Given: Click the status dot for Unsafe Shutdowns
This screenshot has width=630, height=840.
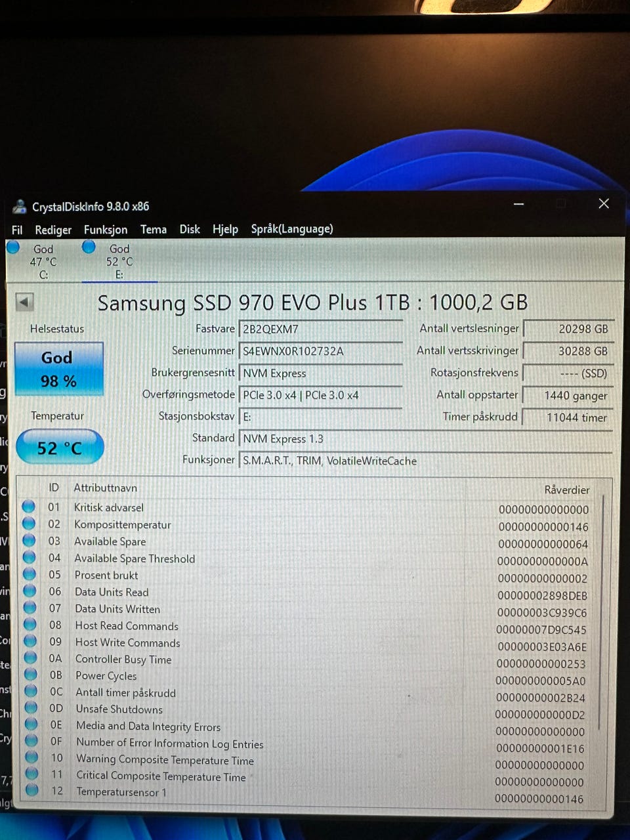Looking at the screenshot, I should pos(31,707).
